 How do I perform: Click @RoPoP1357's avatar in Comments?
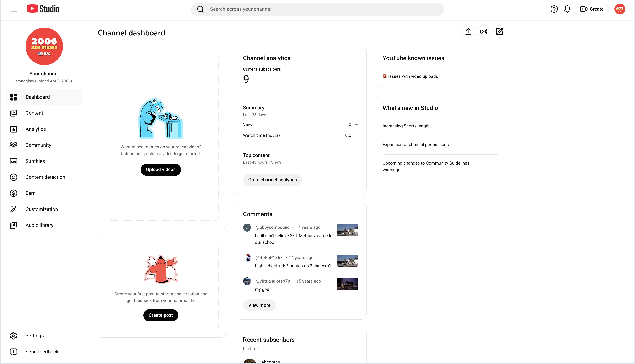247,258
